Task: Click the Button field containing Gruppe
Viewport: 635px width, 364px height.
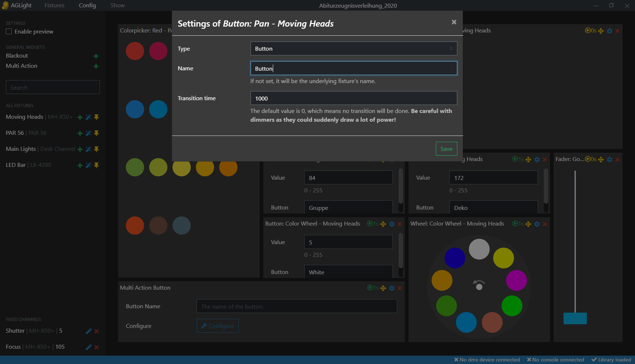Action: 348,207
